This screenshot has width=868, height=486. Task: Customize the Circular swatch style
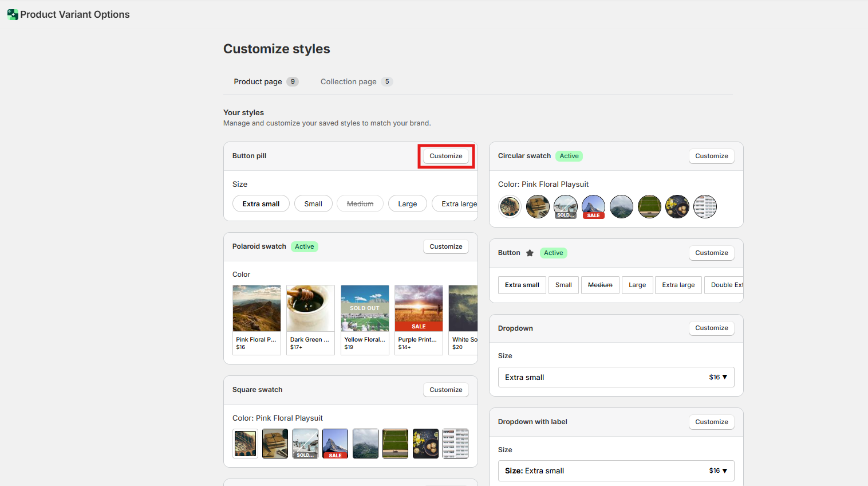coord(711,156)
